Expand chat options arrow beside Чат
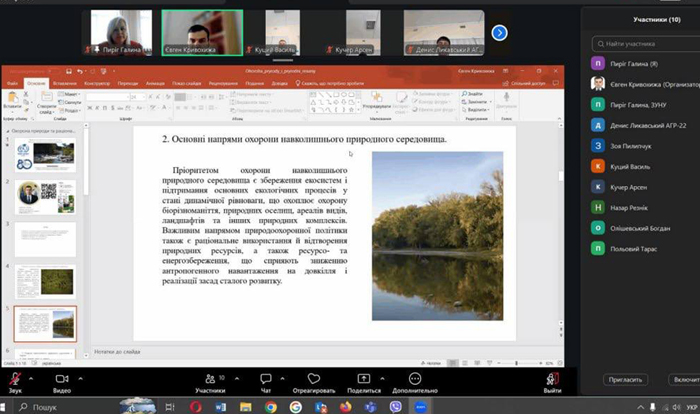Screen dimensions: 700x414 click(282, 379)
